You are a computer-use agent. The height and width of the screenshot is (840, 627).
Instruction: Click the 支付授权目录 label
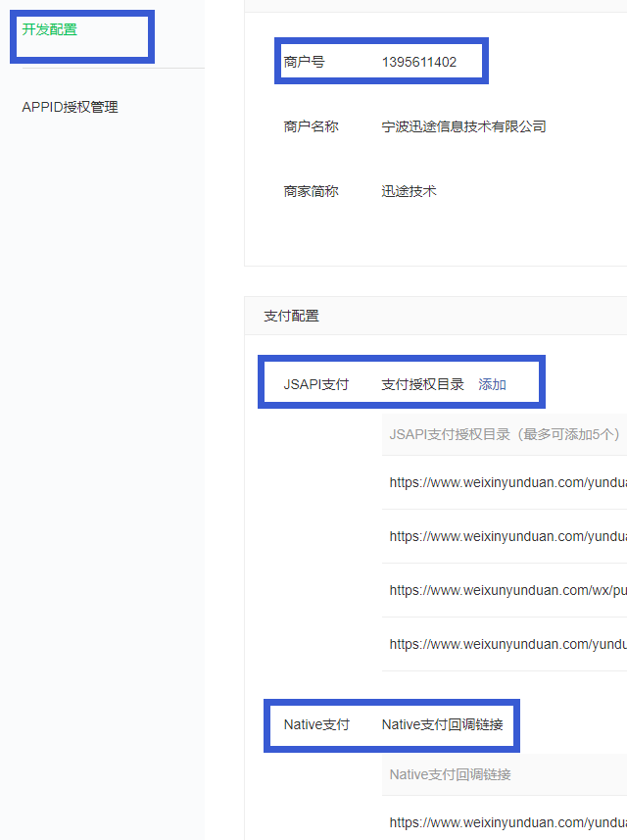pos(422,384)
